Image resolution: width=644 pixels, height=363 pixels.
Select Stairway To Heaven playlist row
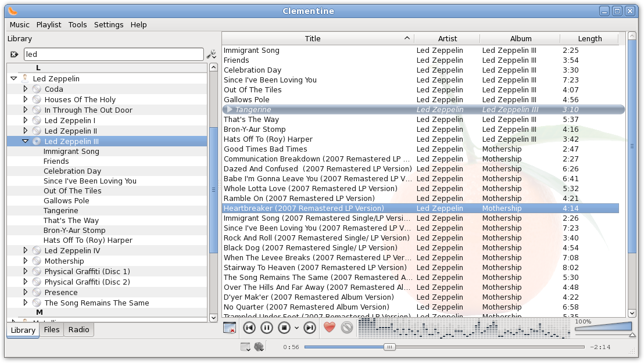(421, 267)
